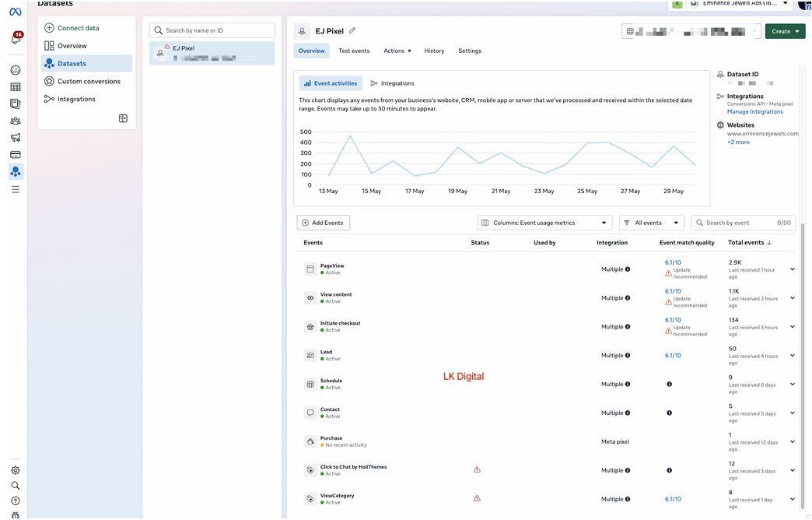Expand the Purchase event row
The image size is (812, 520).
[793, 441]
